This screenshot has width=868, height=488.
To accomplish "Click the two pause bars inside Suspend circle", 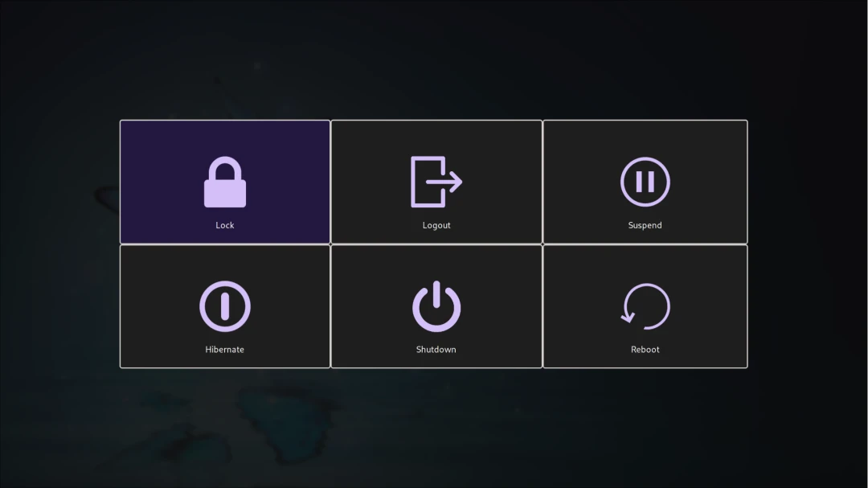I will (645, 182).
